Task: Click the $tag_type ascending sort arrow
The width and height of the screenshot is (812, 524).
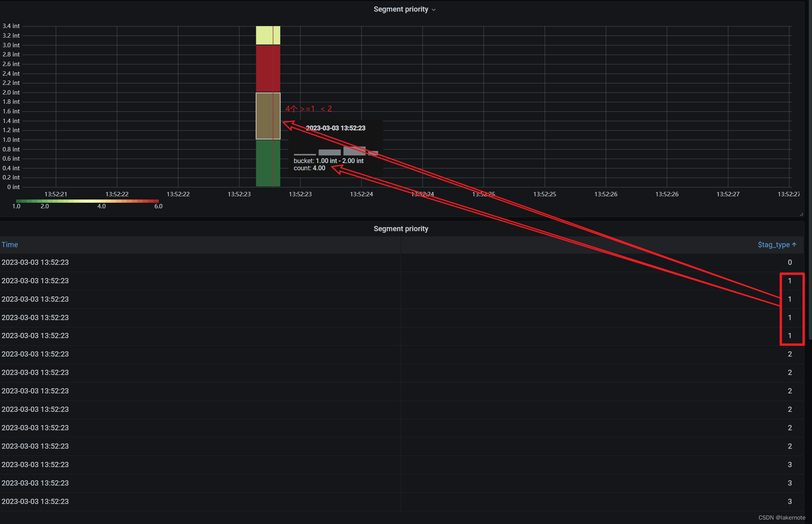Action: tap(794, 245)
